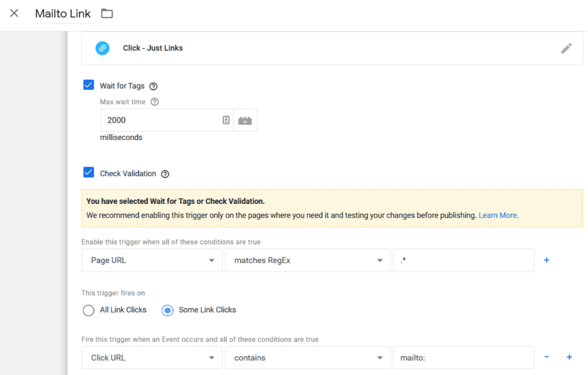Click the icon inside wait time field
Screen dimensions: 588x375
click(226, 120)
